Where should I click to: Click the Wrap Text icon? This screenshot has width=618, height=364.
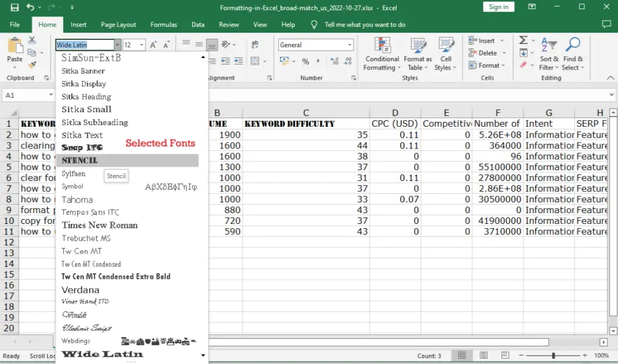[255, 45]
